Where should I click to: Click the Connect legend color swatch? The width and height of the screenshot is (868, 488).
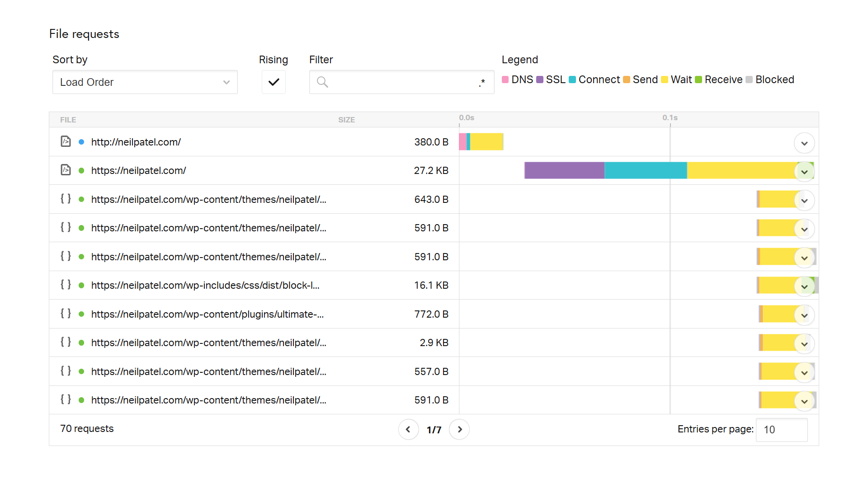pyautogui.click(x=572, y=80)
